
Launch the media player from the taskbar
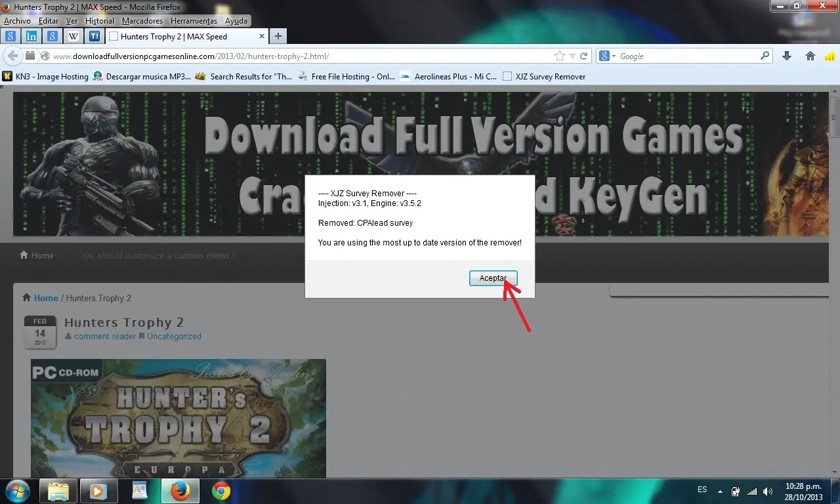(x=99, y=491)
